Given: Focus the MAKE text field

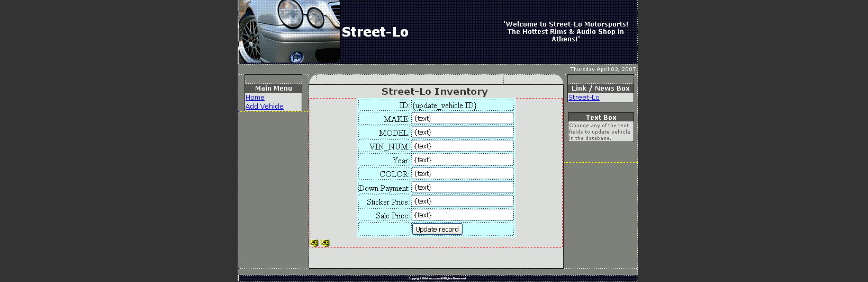Looking at the screenshot, I should click(463, 118).
